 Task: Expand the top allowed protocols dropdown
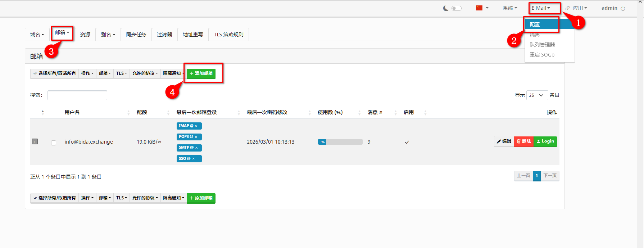145,73
